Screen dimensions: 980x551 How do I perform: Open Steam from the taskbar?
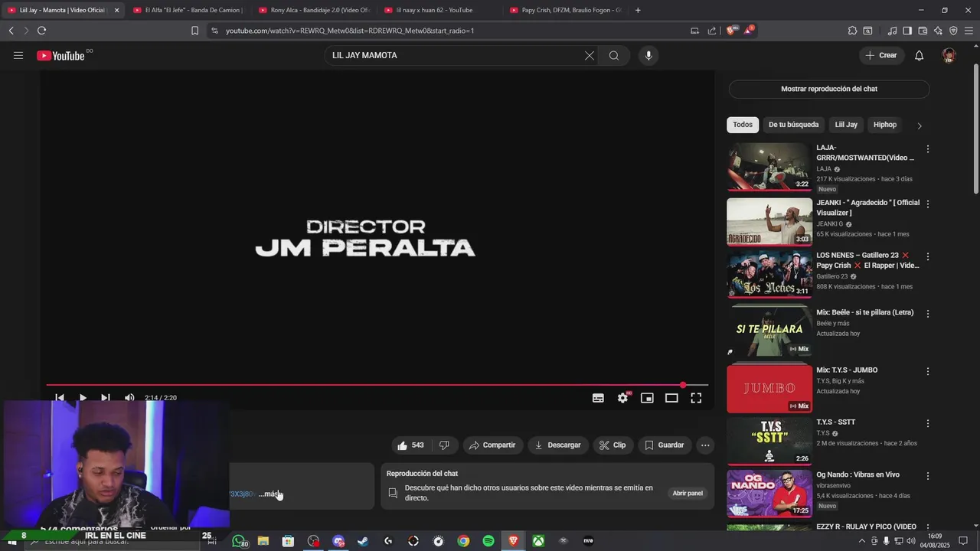tap(363, 541)
